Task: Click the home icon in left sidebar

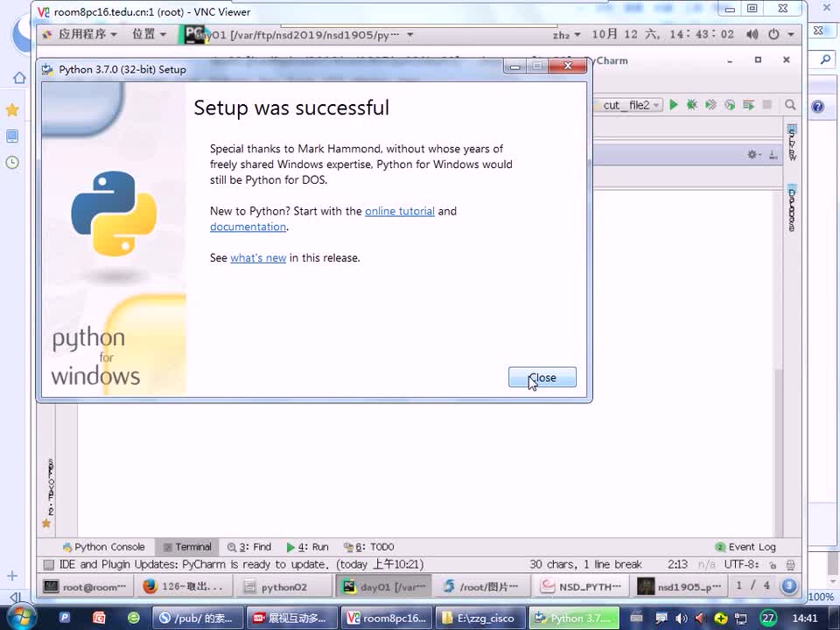Action: (19, 78)
